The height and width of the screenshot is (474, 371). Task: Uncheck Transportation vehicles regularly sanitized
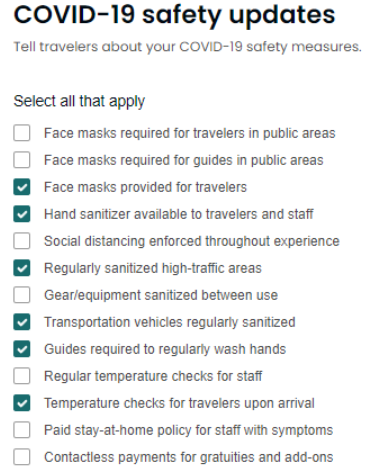(x=22, y=322)
